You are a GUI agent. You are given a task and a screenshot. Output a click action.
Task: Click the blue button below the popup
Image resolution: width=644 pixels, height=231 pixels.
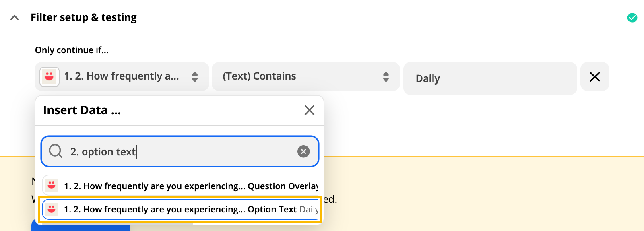[x=80, y=225]
